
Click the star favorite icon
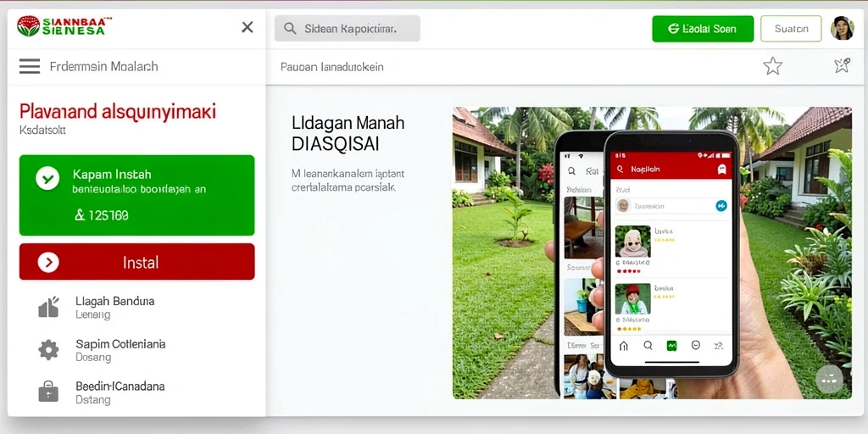(773, 66)
